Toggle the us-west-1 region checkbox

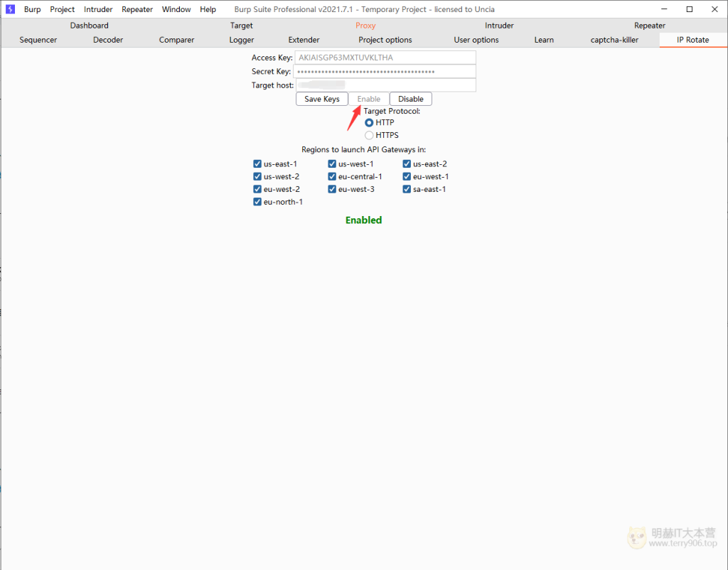(332, 164)
